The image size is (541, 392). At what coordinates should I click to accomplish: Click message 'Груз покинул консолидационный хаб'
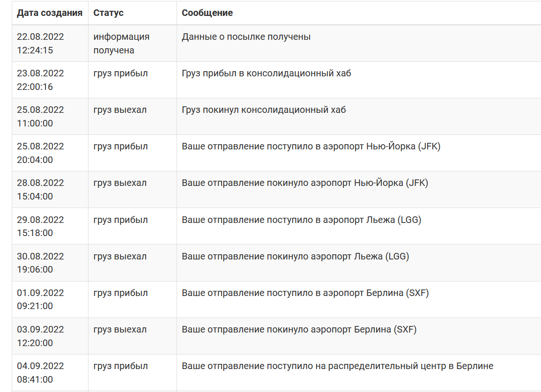pyautogui.click(x=264, y=110)
